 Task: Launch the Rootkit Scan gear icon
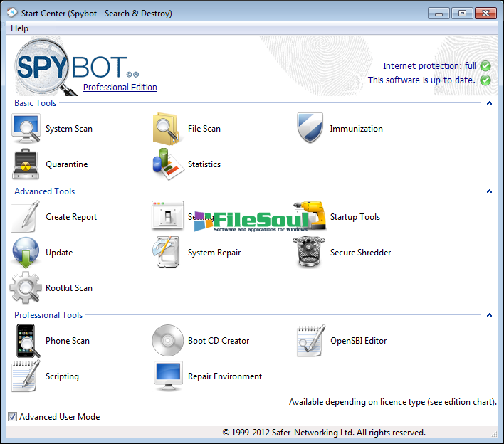point(26,288)
